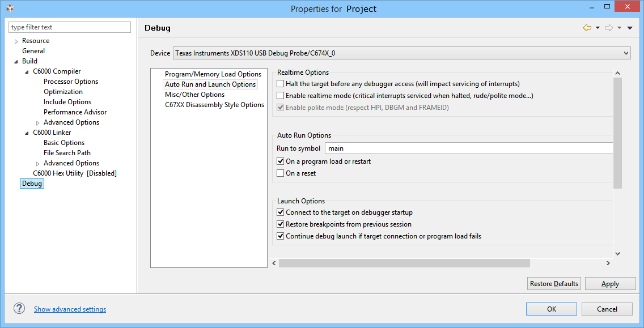
Task: Open the Show advanced settings link
Action: [70, 309]
